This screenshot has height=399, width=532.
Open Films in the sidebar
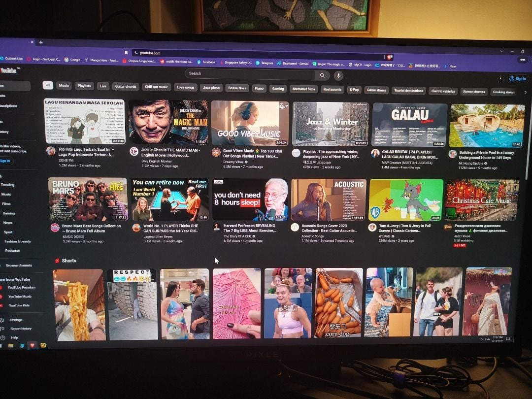(6, 204)
